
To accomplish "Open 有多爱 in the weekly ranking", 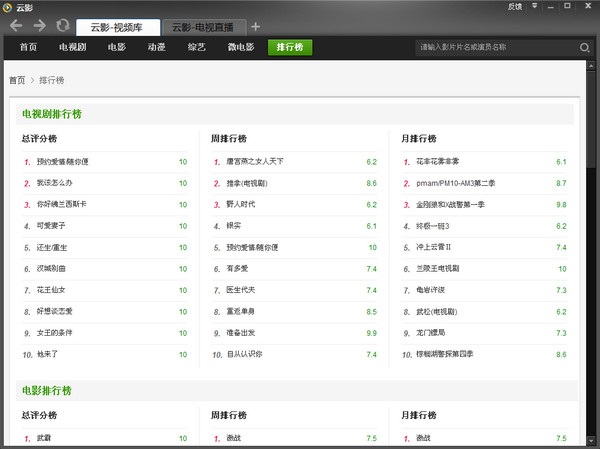I will coord(237,269).
